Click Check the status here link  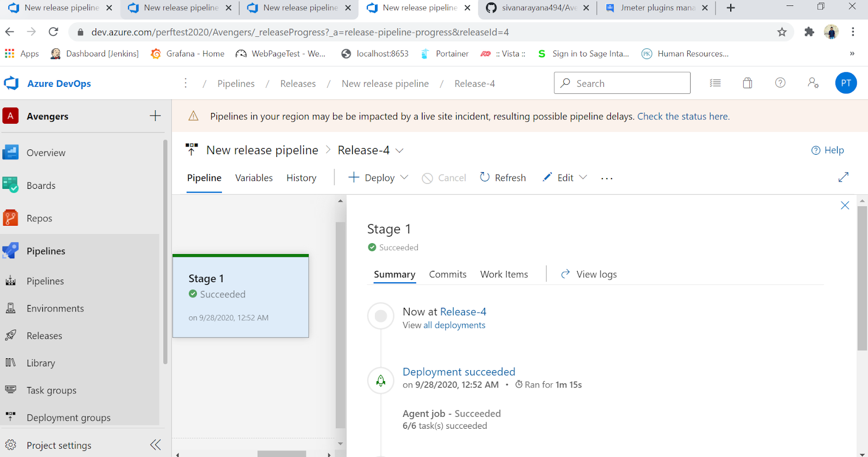[683, 116]
